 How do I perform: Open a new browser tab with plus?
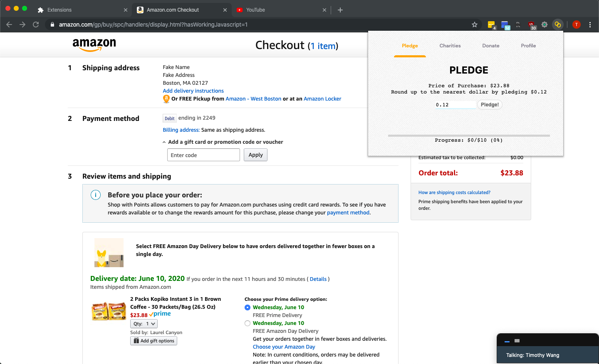(x=340, y=10)
